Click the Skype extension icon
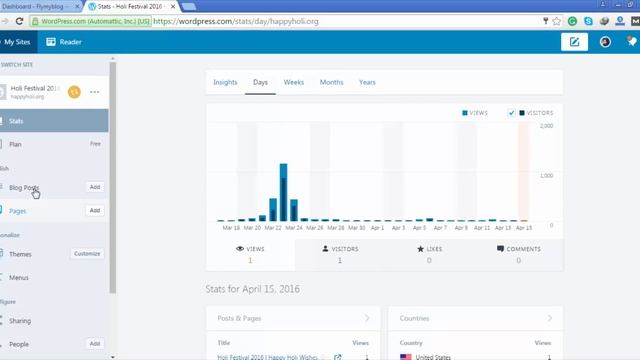The image size is (640, 360). (588, 21)
